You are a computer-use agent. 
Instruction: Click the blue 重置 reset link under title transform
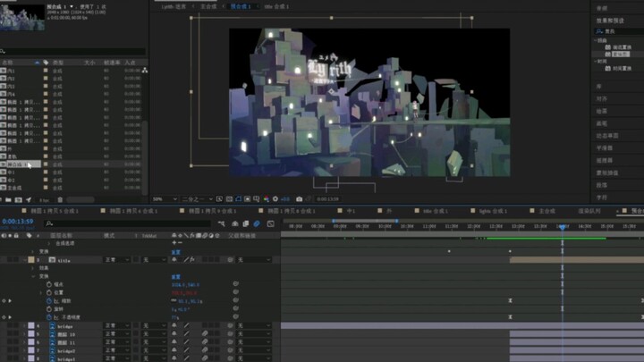(176, 276)
